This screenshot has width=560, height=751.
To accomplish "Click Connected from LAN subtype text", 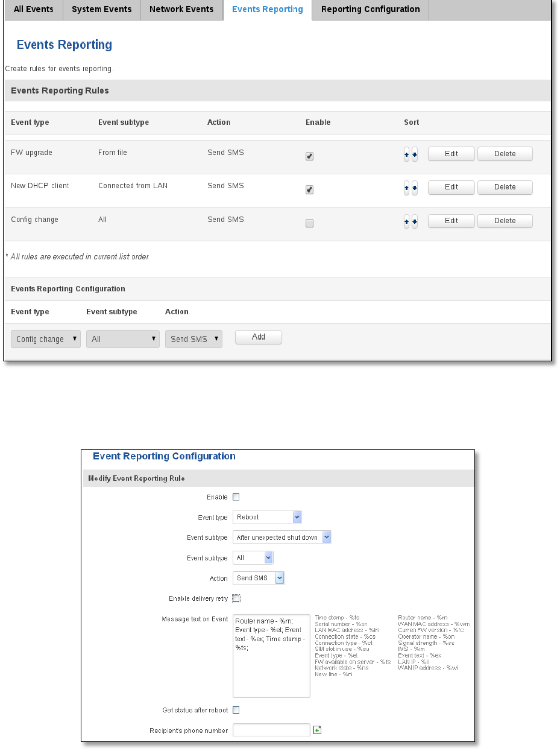I will click(133, 186).
